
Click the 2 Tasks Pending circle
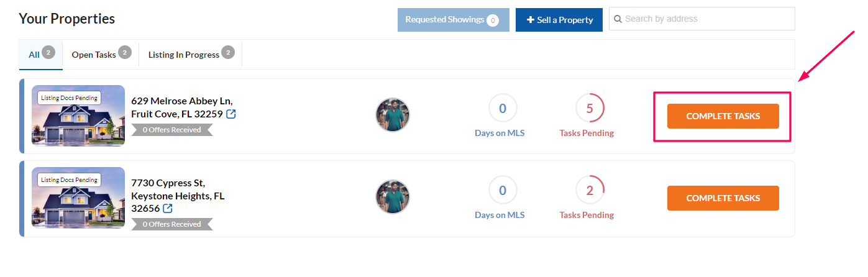pyautogui.click(x=590, y=191)
